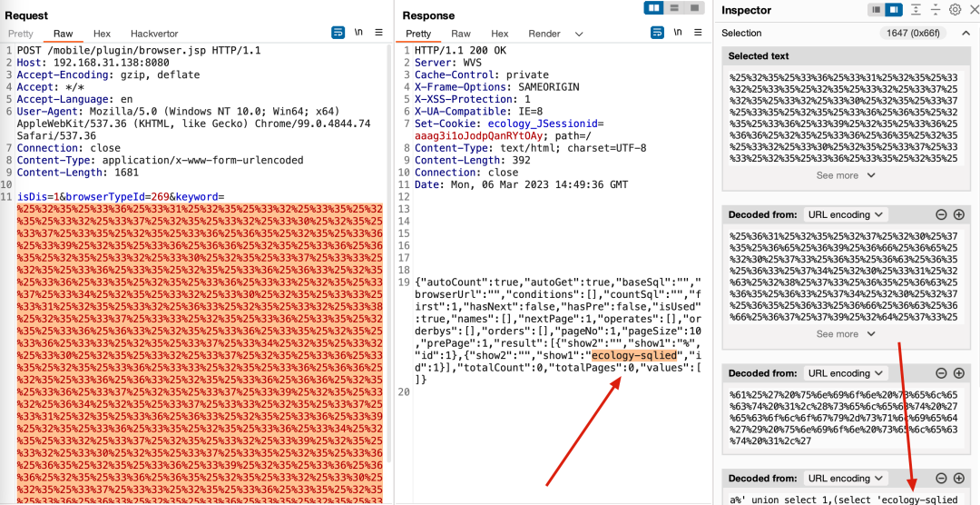Switch Response view to Raw tab
980x505 pixels.
click(461, 34)
